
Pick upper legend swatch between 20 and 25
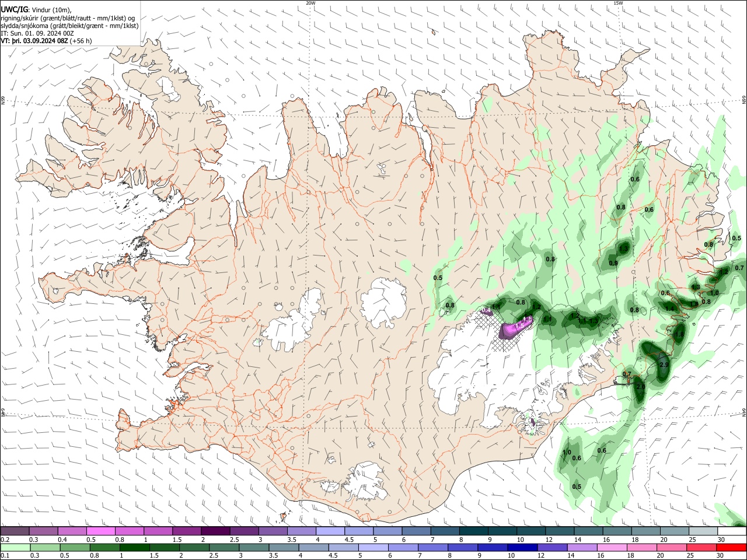(x=675, y=531)
